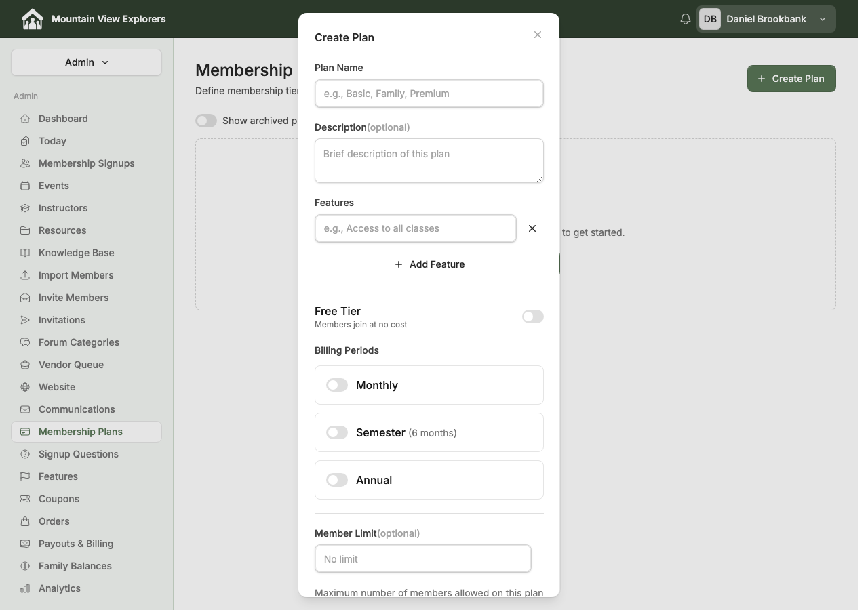Click the green Create Plan button
Screen dimensions: 868x610
[x=791, y=79]
